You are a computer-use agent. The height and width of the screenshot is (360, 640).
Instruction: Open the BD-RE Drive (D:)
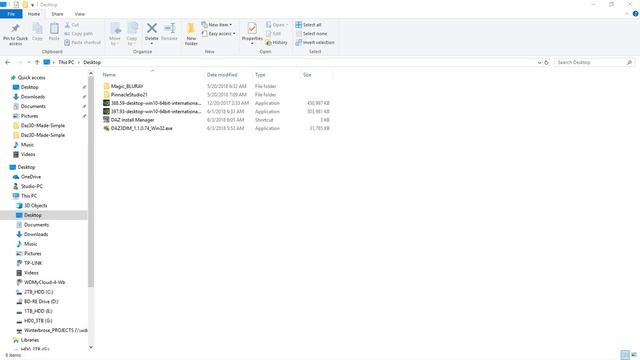41,302
